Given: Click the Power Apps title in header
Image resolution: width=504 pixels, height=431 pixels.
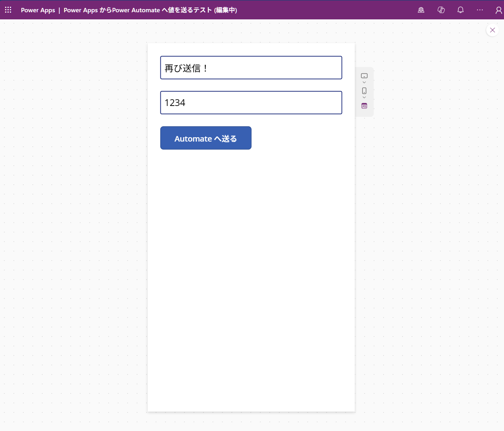Looking at the screenshot, I should pyautogui.click(x=38, y=10).
